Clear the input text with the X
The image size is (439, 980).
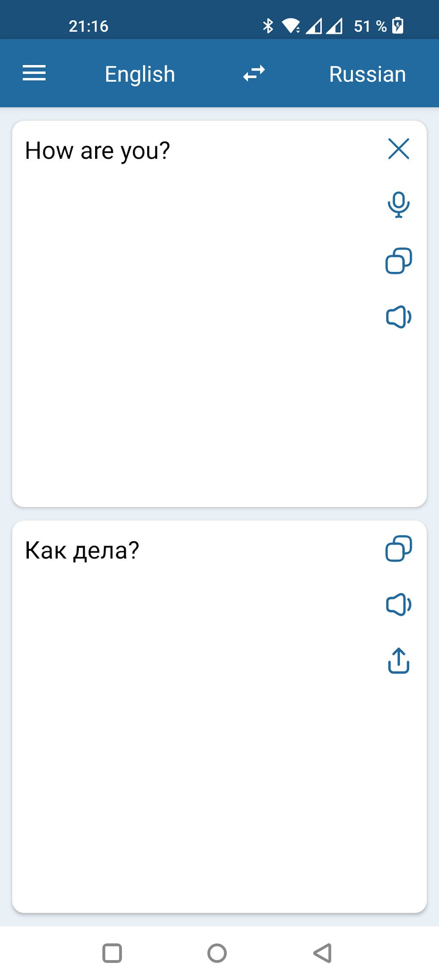[399, 149]
